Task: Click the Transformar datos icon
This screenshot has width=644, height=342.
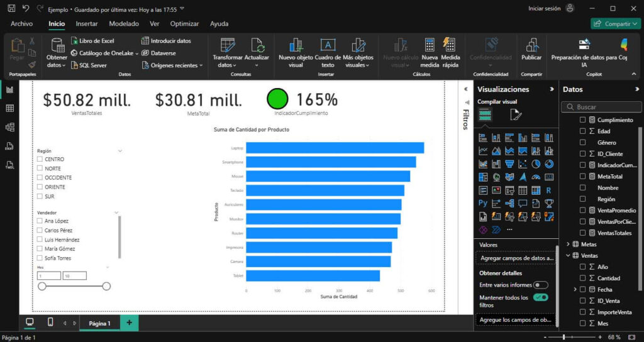Action: pos(227,46)
